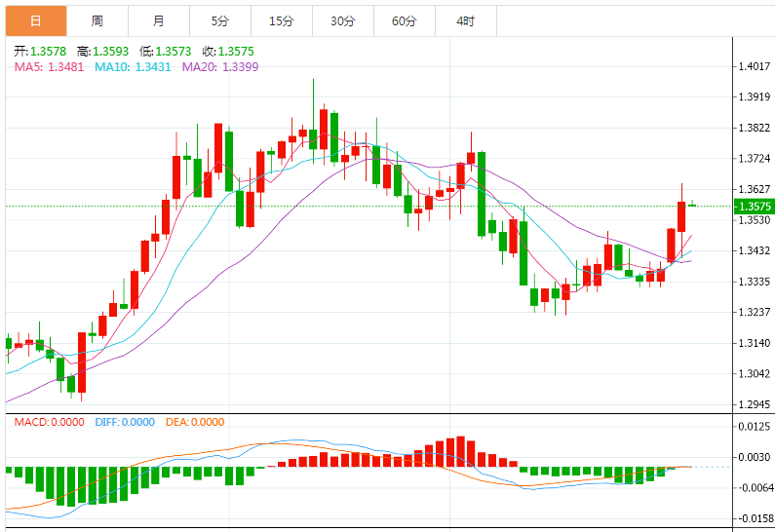The width and height of the screenshot is (775, 532).
Task: Click the 低:1.3573 low price value
Action: 165,52
